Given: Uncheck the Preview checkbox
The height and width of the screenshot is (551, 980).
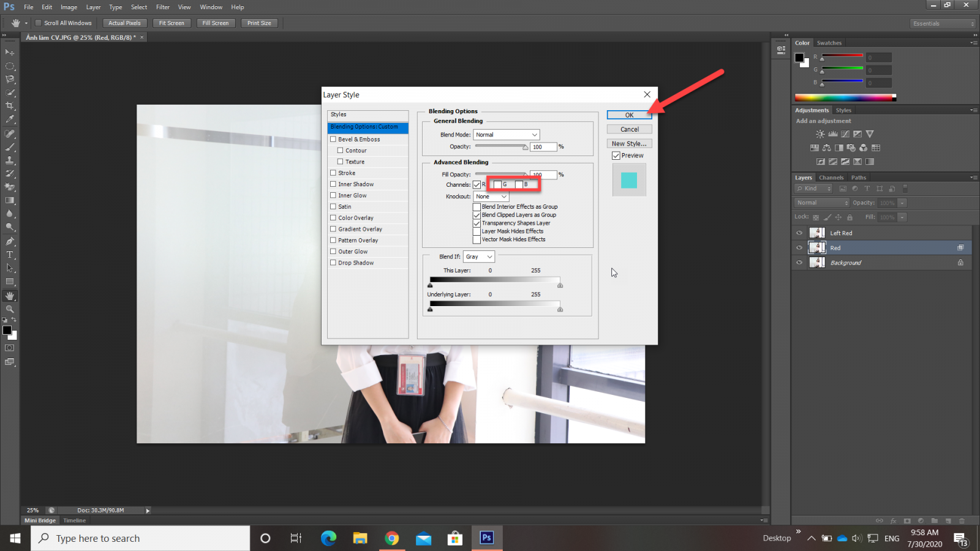Looking at the screenshot, I should click(x=616, y=156).
